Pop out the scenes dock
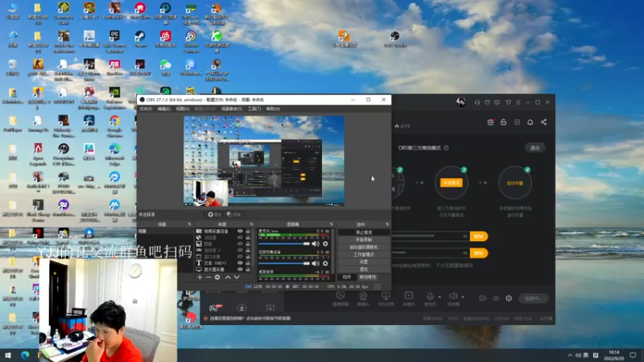Image resolution: width=644 pixels, height=362 pixels. (189, 224)
